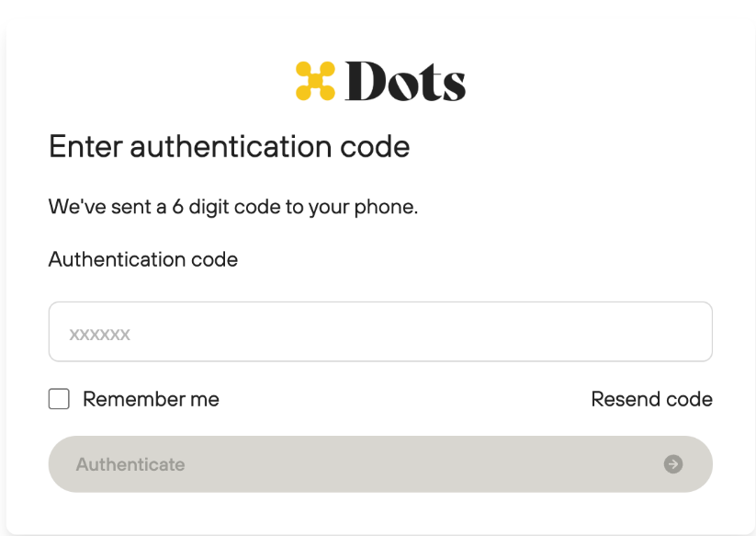Click the xxxxxx placeholder text
Viewport: 756px width, 536px height.
(100, 335)
